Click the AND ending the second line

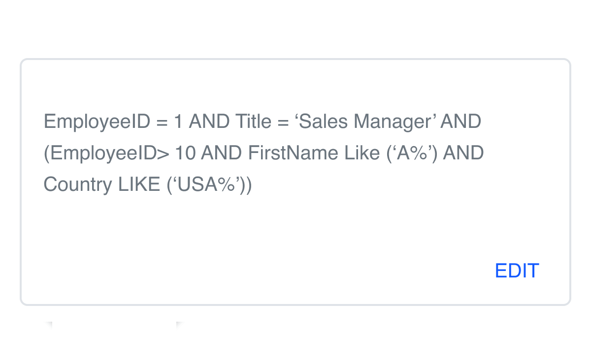[x=463, y=153]
